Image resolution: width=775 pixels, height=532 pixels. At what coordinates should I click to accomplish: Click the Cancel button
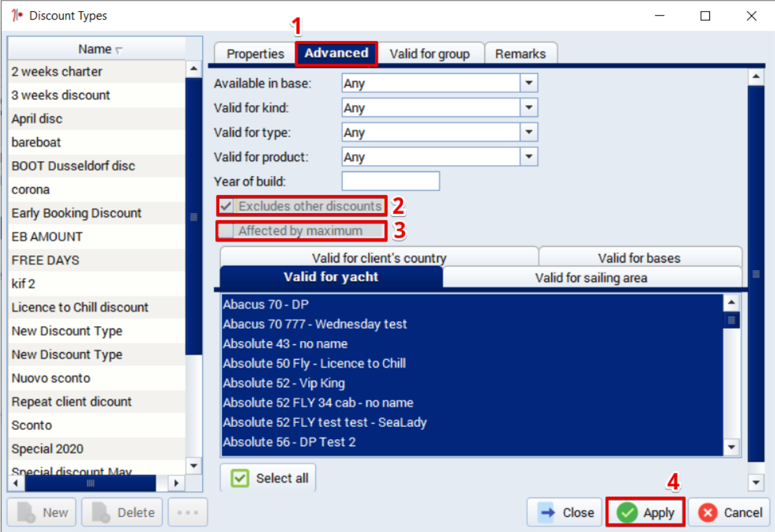730,513
